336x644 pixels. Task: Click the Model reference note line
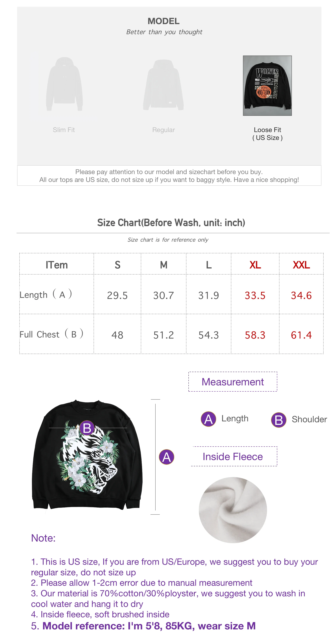(x=143, y=626)
